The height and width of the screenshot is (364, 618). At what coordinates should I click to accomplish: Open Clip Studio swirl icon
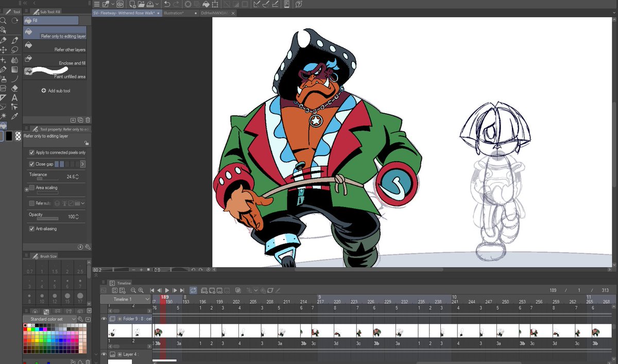(120, 4)
